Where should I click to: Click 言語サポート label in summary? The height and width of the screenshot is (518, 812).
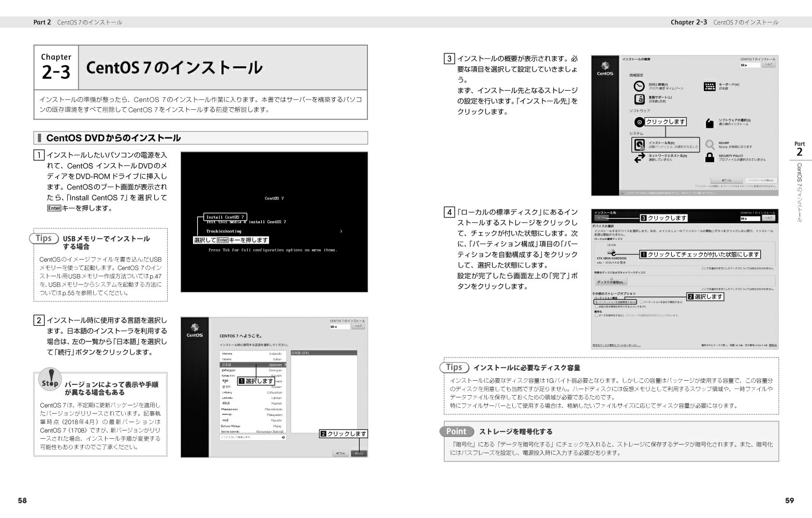[x=660, y=97]
